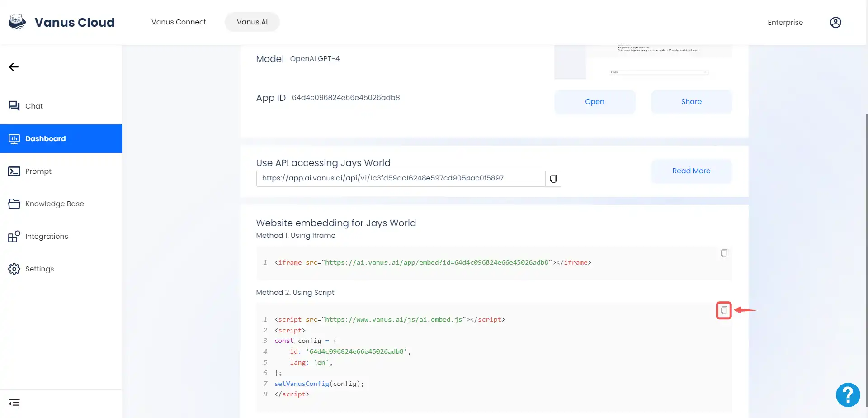Click the API URL input field
The width and height of the screenshot is (868, 418).
[x=401, y=179]
